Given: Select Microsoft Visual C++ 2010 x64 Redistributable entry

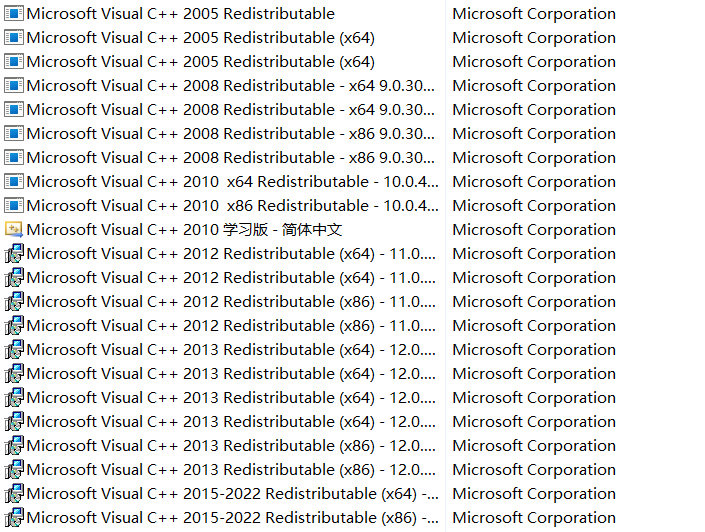Looking at the screenshot, I should pyautogui.click(x=232, y=182).
